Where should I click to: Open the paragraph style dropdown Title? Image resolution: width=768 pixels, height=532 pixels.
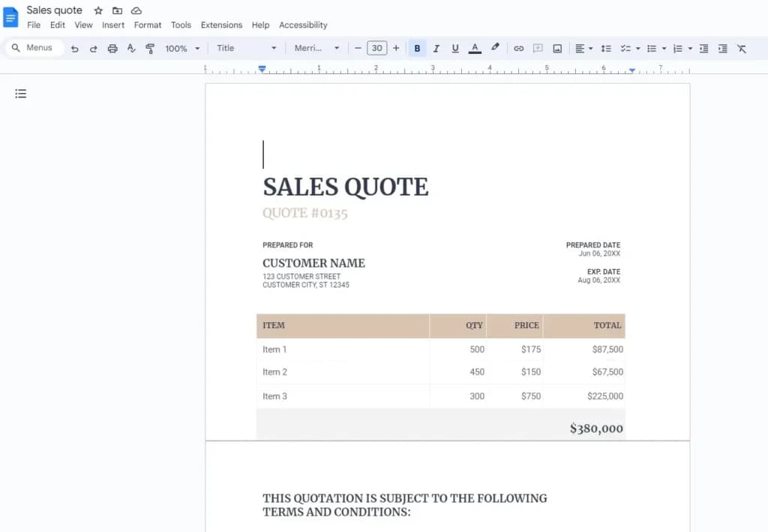pos(246,48)
